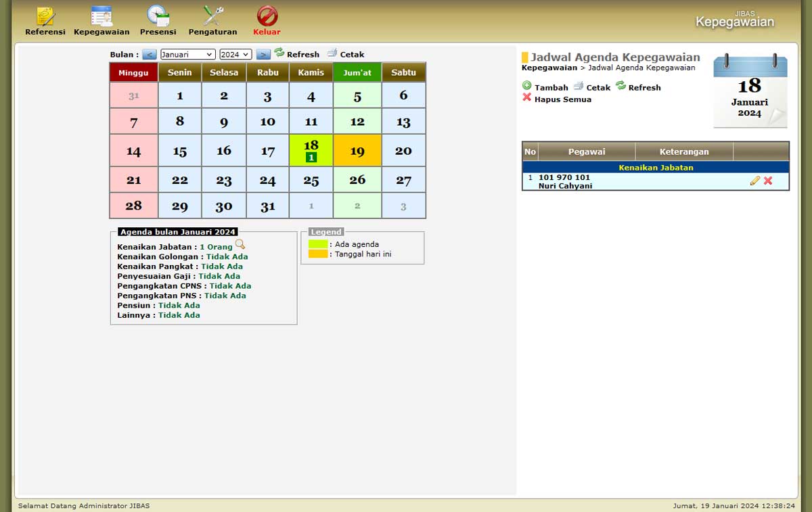Viewport: 812px width, 512px height.
Task: Click Kenaikan Jabatan group row
Action: coord(656,167)
